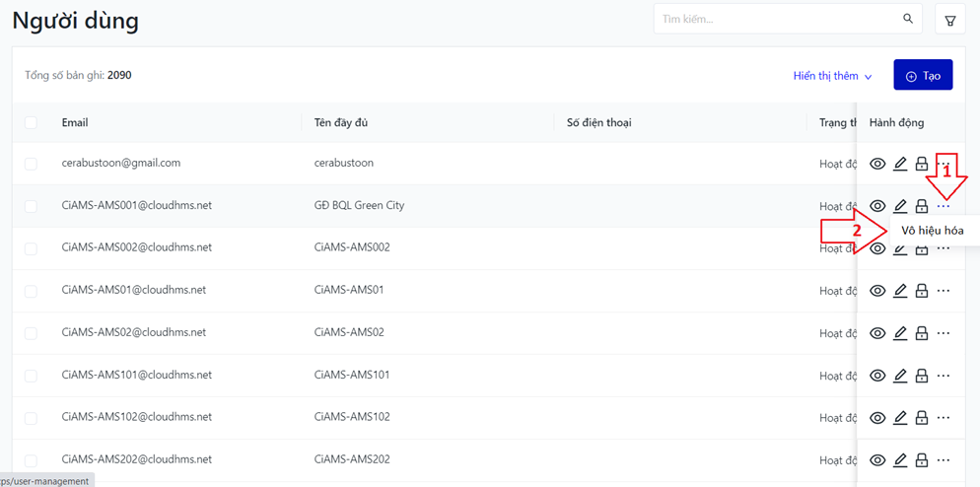The width and height of the screenshot is (980, 487).
Task: Expand the 'Hiển thị thêm' dropdown
Action: pyautogui.click(x=833, y=76)
